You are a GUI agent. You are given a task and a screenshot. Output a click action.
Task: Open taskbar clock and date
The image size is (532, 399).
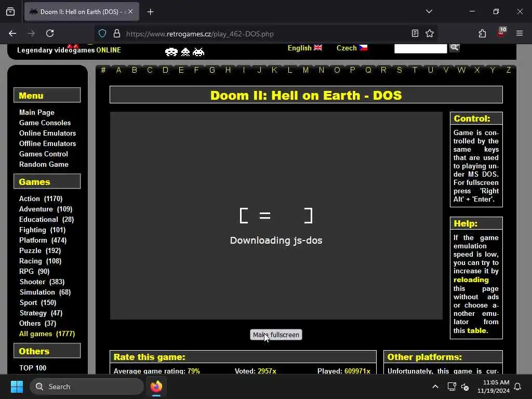(494, 387)
